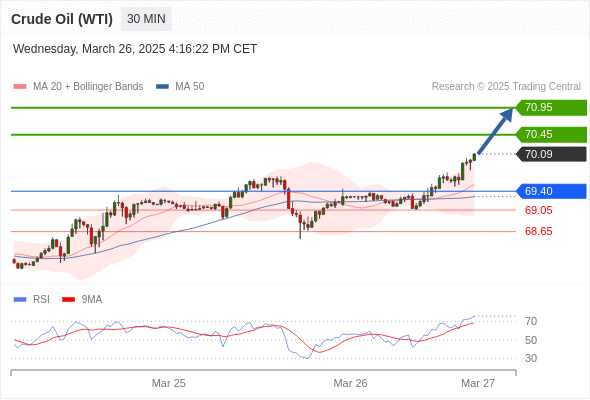Click the blue 69.40 pivot label
Screen dimensions: 590x400
click(x=551, y=191)
